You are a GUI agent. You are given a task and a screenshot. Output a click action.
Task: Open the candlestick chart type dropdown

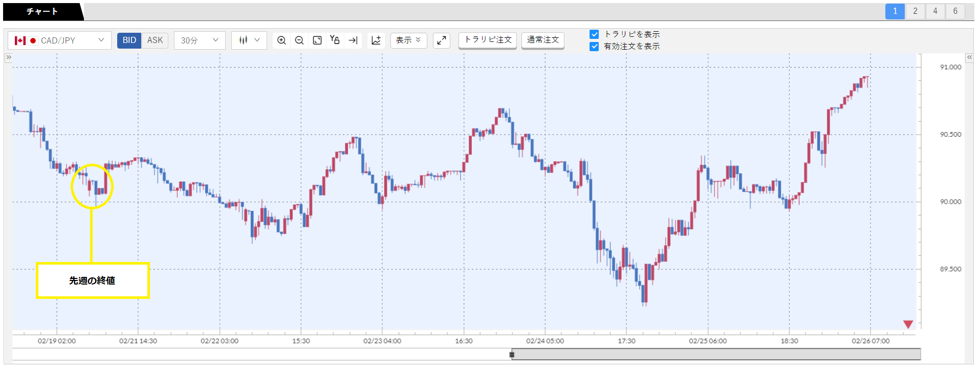coord(249,40)
